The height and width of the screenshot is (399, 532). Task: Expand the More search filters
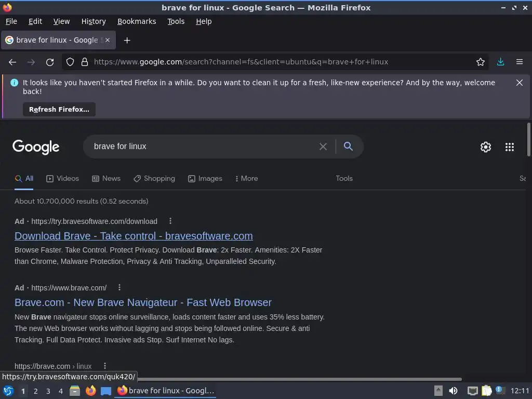pos(247,179)
